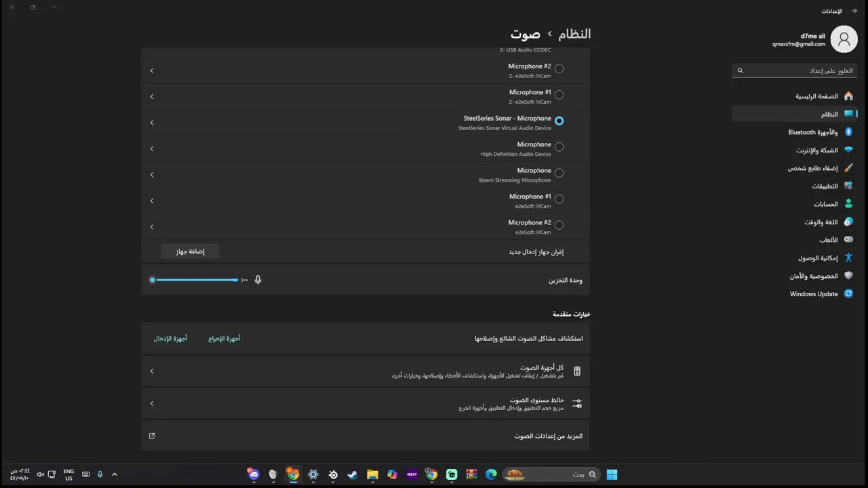Open the touch keyboard tray icon
Image resolution: width=868 pixels, height=488 pixels.
point(85,474)
